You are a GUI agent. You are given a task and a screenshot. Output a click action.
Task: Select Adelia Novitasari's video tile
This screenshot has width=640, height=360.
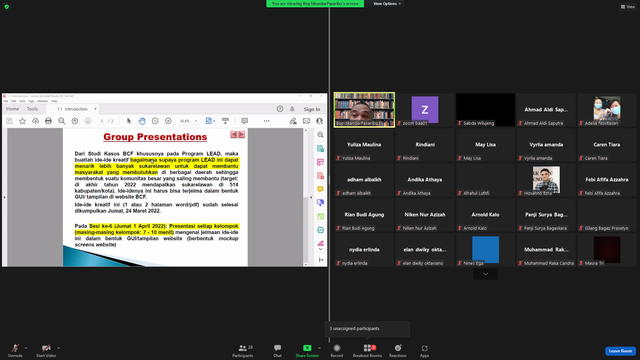(x=607, y=109)
